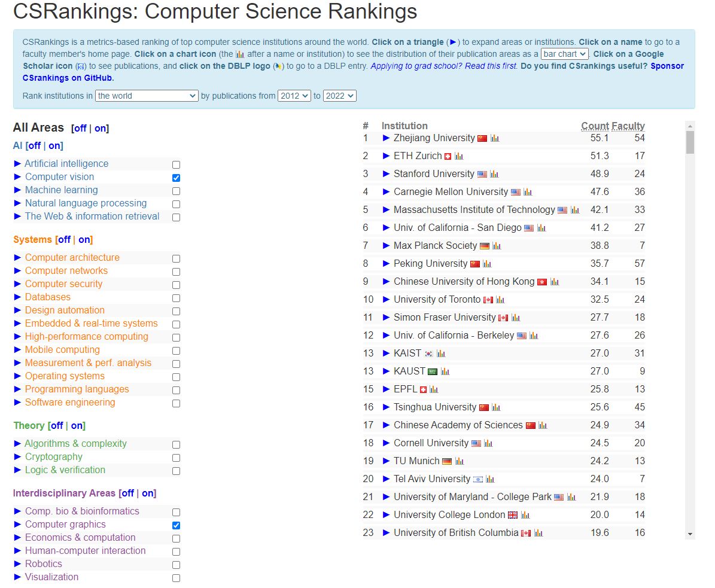Open Tsinghua University chart icon
Screen dimensions: 715x588
coord(496,407)
